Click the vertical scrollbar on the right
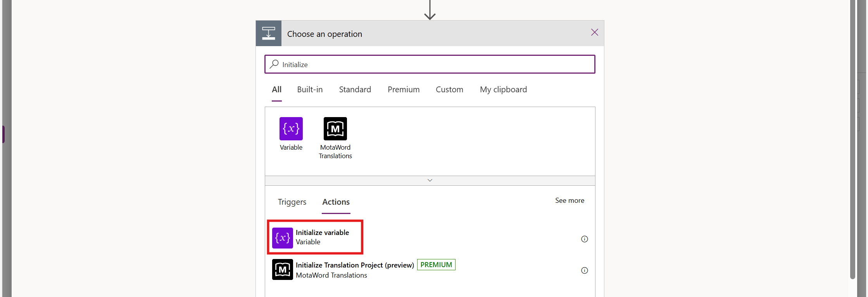868x297 pixels. [852, 140]
